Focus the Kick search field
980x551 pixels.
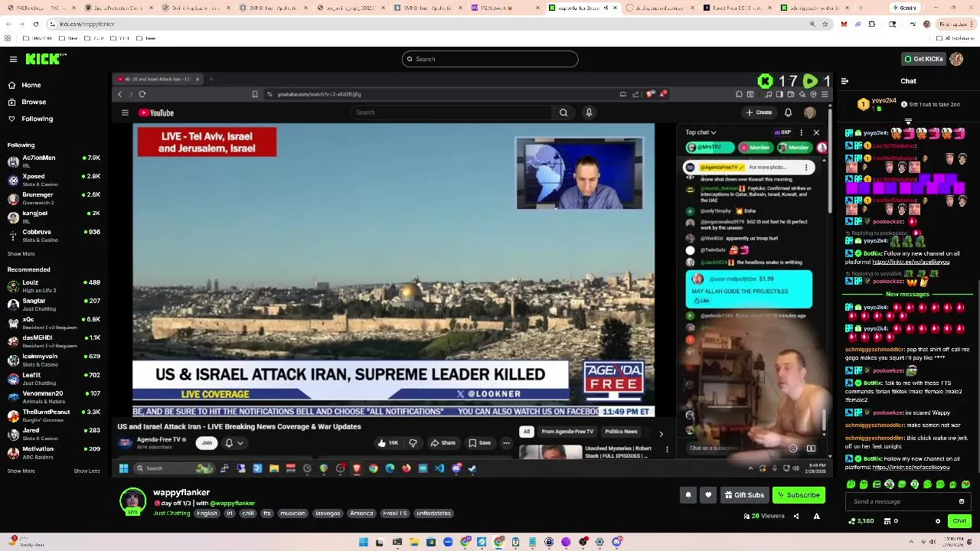490,59
